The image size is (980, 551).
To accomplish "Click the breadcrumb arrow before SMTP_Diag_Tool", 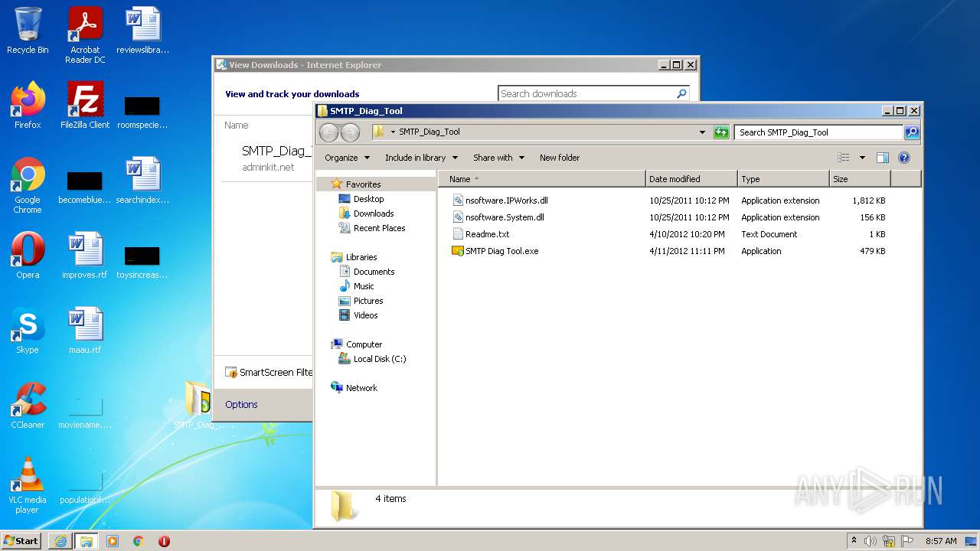I will click(x=393, y=132).
